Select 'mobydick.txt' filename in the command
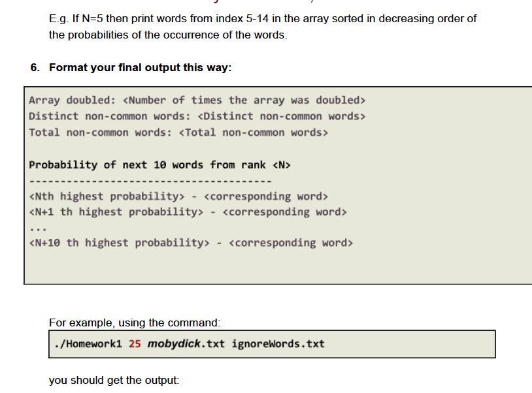Image resolution: width=532 pixels, height=393 pixels. point(178,343)
